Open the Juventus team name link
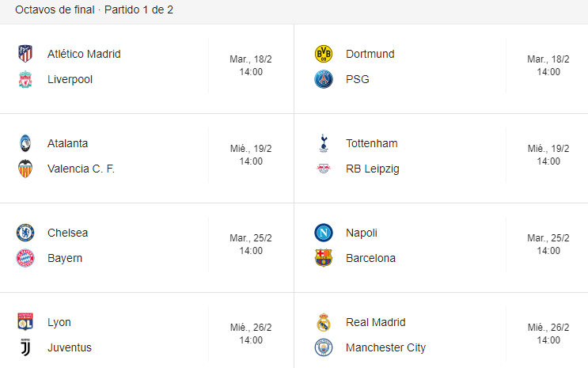Image resolution: width=588 pixels, height=368 pixels. pyautogui.click(x=70, y=347)
